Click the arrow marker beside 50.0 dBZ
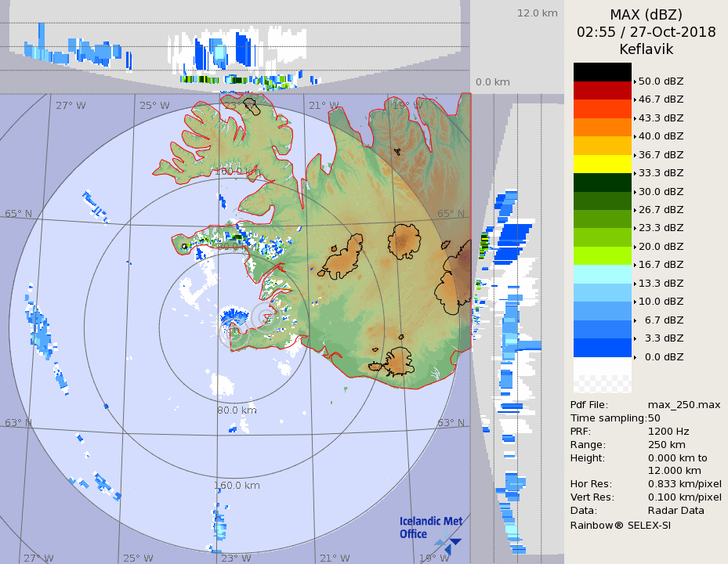 635,81
